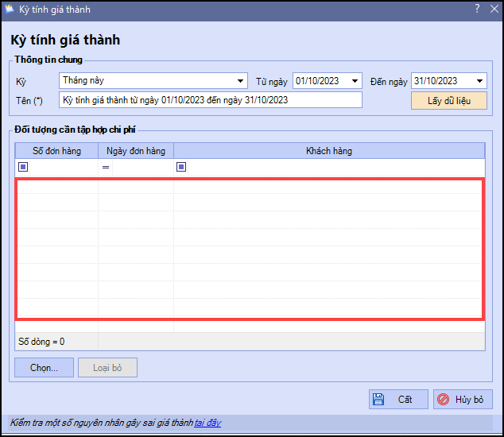Focus the Khách hàng filter text box
The height and width of the screenshot is (437, 504).
click(x=334, y=167)
